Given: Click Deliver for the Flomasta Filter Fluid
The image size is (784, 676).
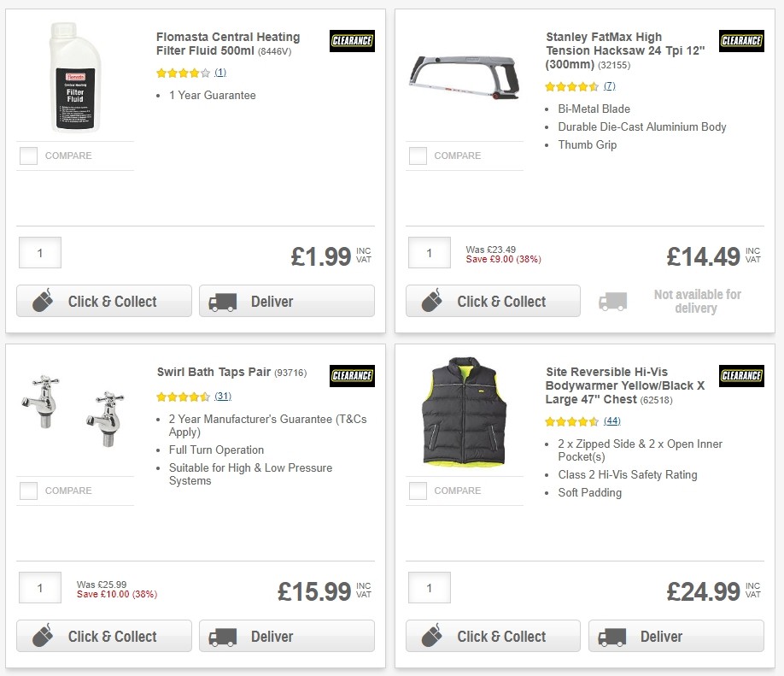Looking at the screenshot, I should tap(286, 301).
